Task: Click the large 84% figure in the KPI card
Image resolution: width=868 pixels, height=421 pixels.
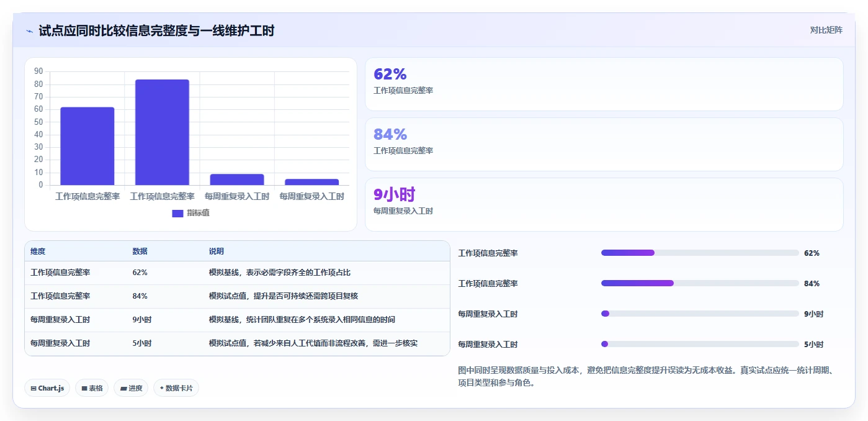Action: 390,134
